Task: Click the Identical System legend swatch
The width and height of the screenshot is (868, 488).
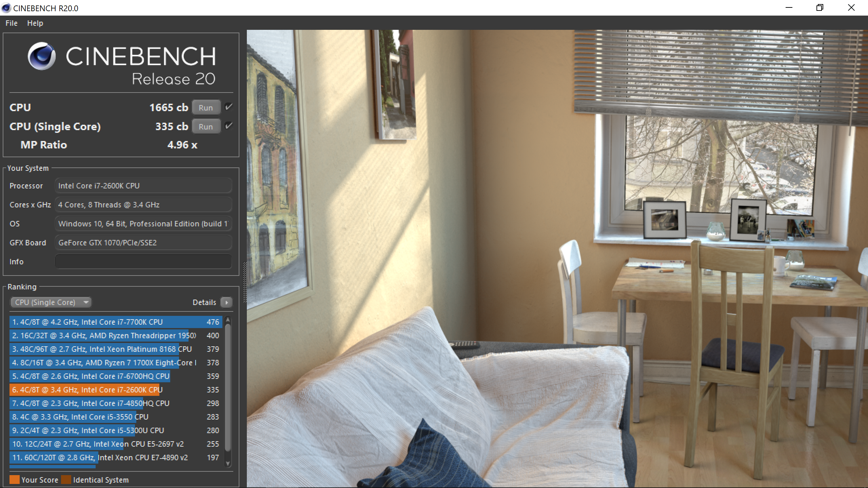Action: 66,480
